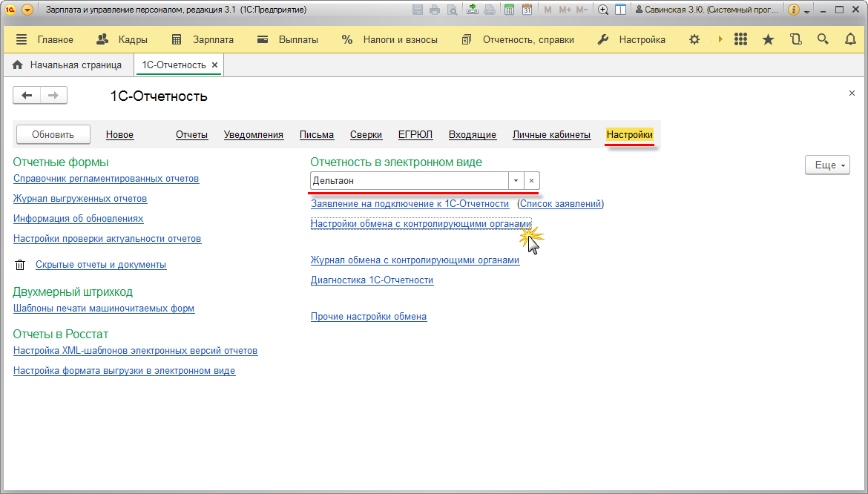Select the 1С-Отчетность tab
The width and height of the screenshot is (868, 494).
174,65
